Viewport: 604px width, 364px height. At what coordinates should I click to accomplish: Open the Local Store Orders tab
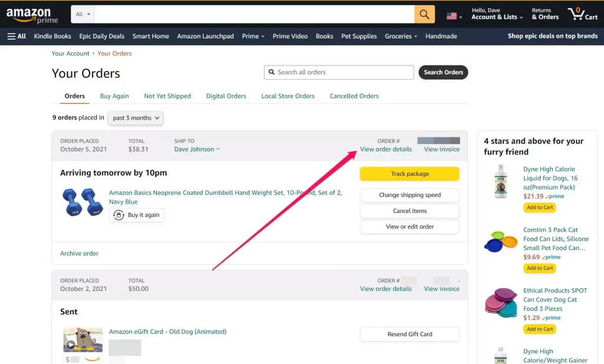click(288, 96)
